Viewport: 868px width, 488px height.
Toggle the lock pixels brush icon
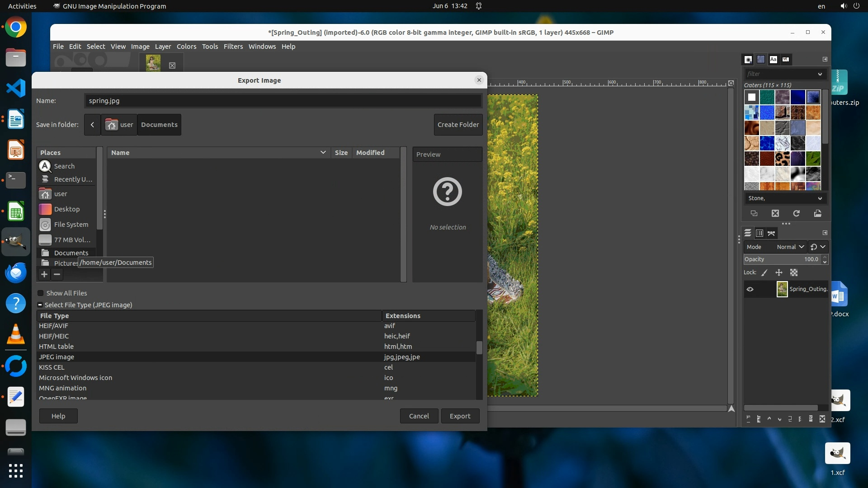(x=764, y=272)
